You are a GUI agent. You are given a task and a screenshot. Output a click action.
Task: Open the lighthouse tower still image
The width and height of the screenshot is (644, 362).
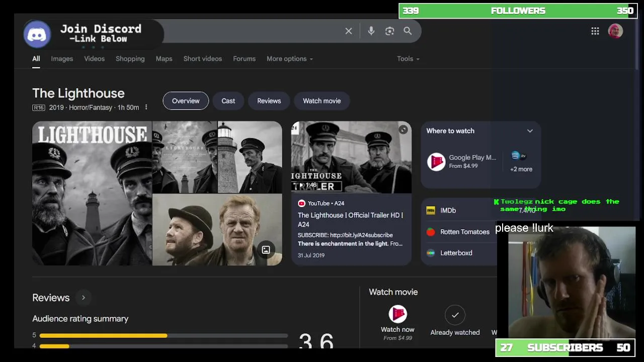point(250,157)
